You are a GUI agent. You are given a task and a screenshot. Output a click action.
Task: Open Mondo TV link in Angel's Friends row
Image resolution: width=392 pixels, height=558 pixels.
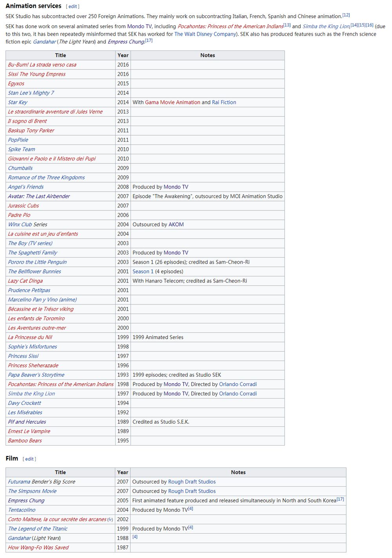176,187
